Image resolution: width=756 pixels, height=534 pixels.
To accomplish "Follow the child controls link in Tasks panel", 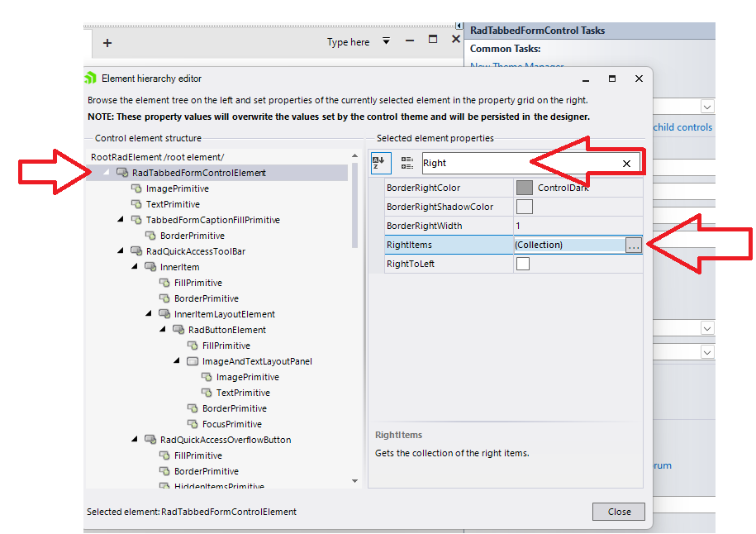I will (x=682, y=127).
